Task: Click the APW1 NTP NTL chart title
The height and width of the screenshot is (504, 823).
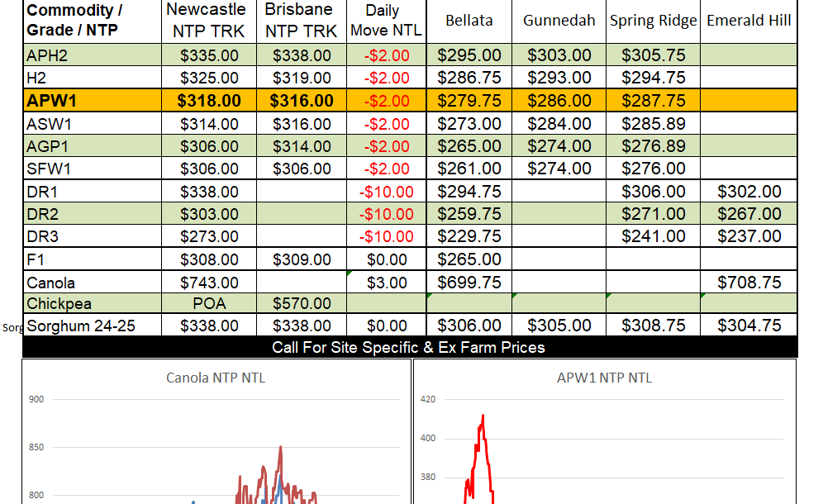Action: (604, 378)
